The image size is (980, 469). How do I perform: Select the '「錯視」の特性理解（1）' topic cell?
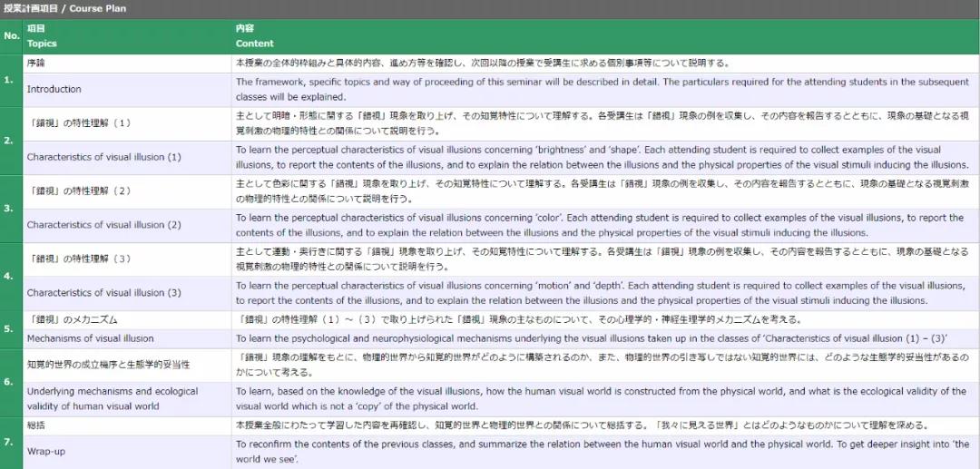point(127,123)
